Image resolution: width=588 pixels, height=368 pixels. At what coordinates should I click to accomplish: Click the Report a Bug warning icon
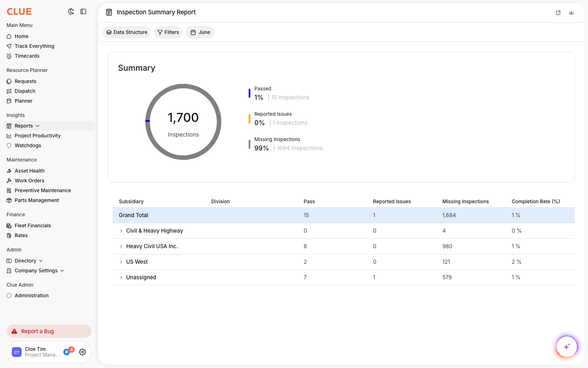pyautogui.click(x=14, y=331)
